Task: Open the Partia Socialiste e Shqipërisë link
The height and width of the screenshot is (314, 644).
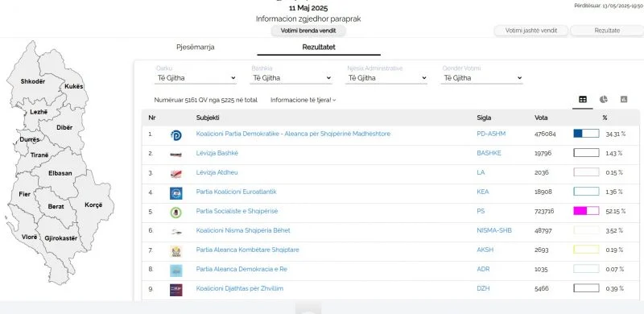Action: [x=237, y=211]
